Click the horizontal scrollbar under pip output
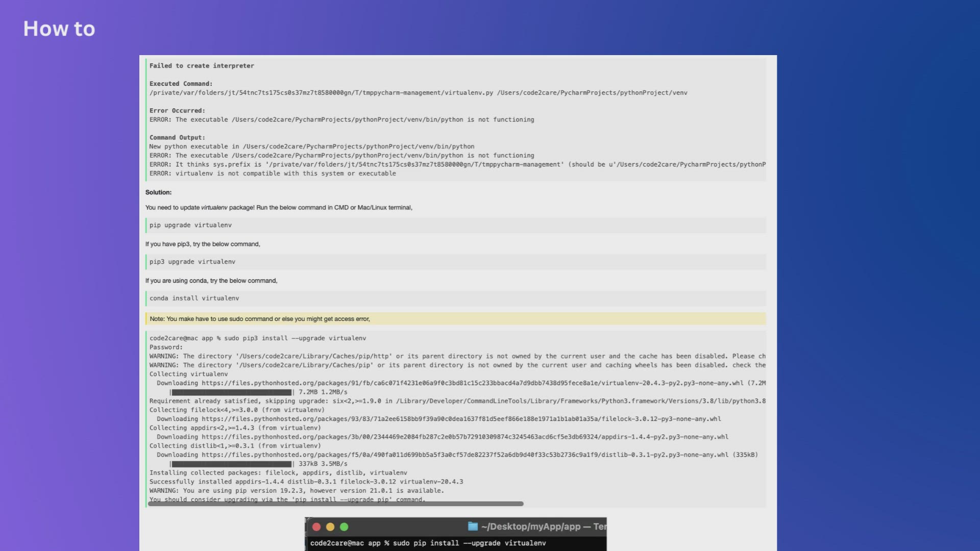 tap(335, 504)
